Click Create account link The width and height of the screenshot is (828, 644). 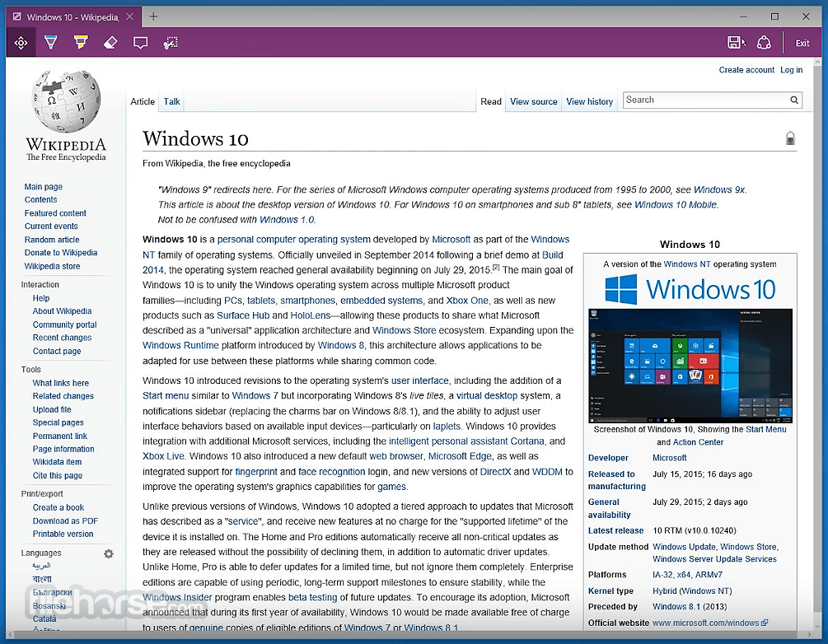click(x=746, y=70)
